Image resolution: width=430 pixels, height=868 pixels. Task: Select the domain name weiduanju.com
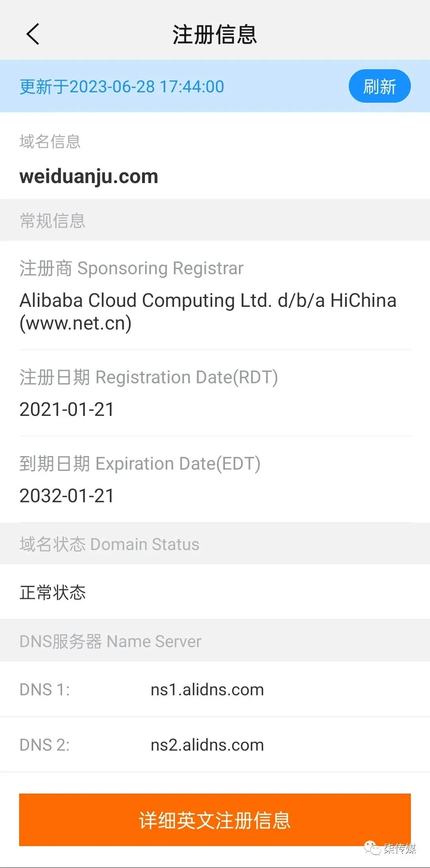pyautogui.click(x=89, y=176)
